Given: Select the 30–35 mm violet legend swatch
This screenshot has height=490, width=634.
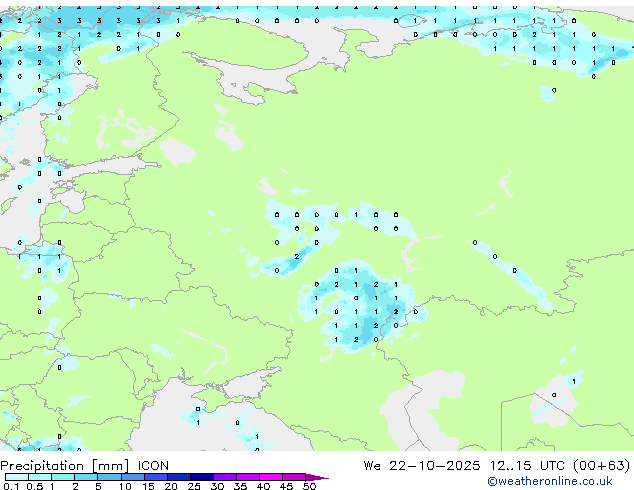Looking at the screenshot, I should point(224,477).
